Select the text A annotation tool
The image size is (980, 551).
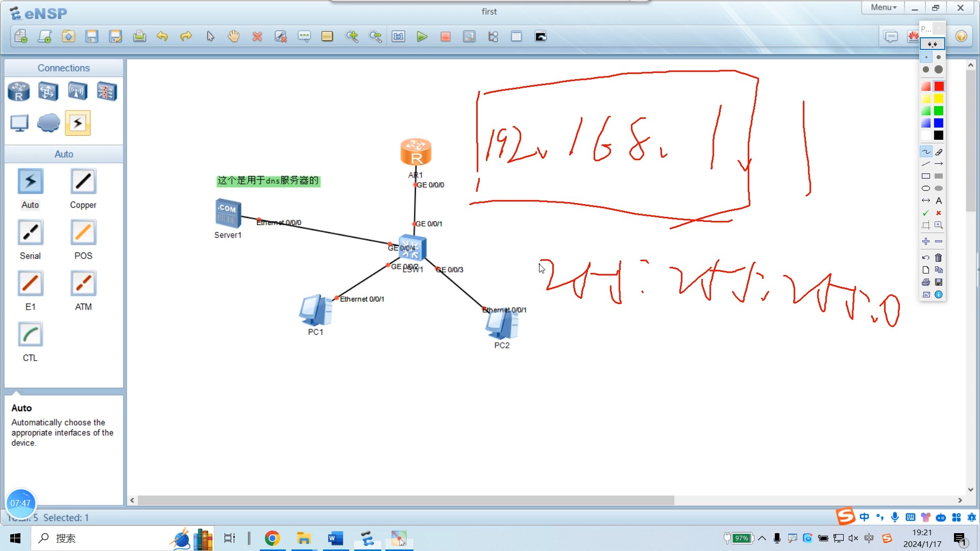[x=939, y=201]
